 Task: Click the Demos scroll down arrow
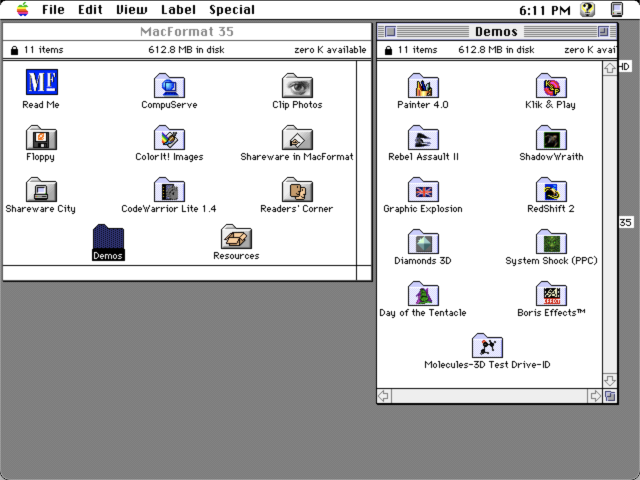[609, 381]
